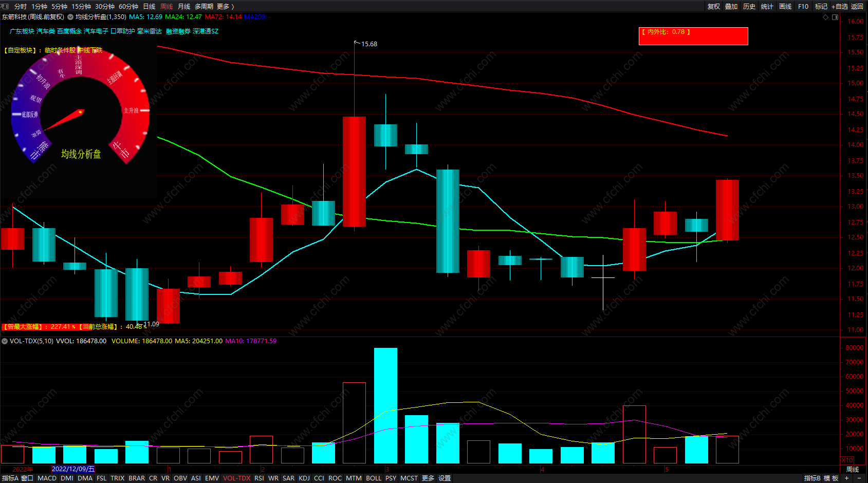Click the 复权 adjustment button
The image size is (868, 483).
(x=714, y=6)
